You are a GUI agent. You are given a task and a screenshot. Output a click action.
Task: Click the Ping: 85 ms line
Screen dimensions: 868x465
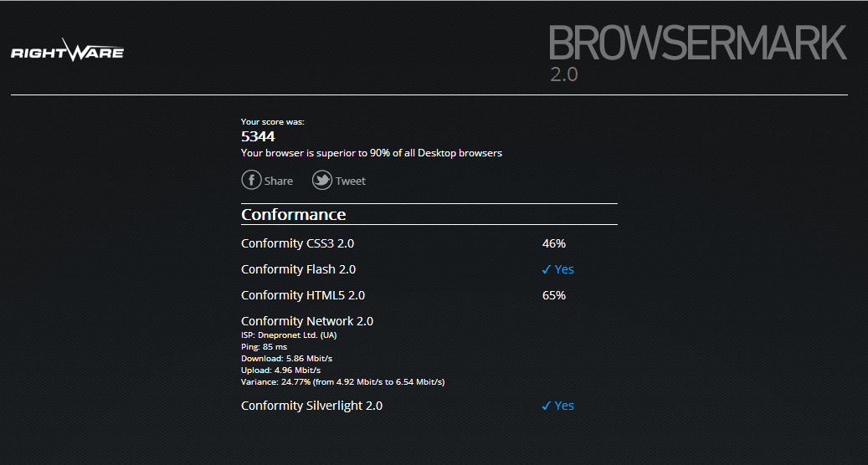tap(264, 347)
